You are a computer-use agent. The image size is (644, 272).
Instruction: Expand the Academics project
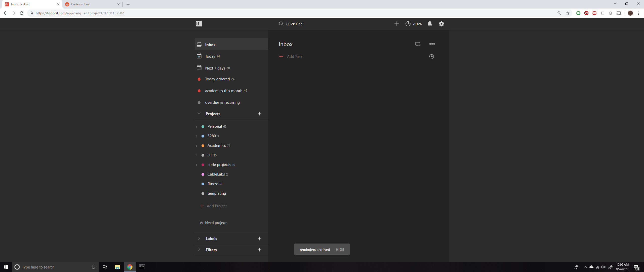coord(196,146)
